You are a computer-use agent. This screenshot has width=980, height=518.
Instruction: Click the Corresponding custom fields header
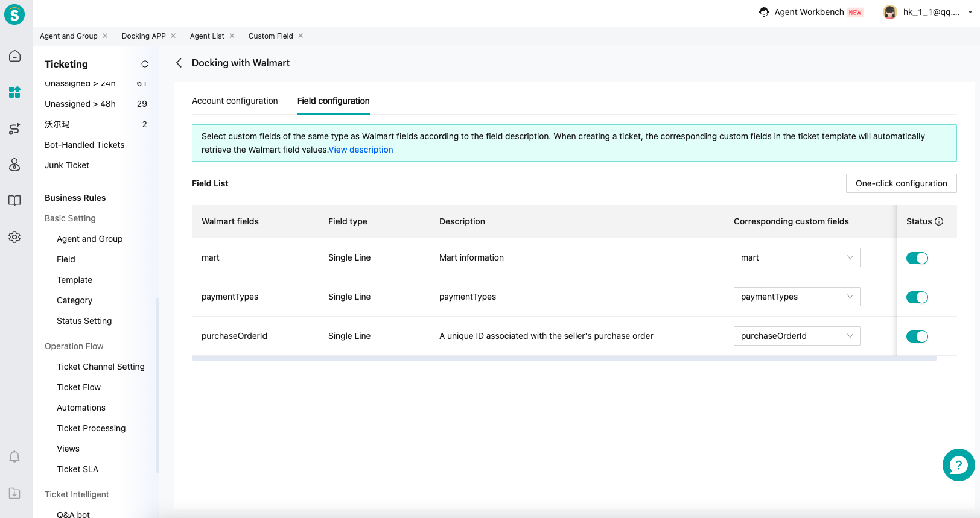pos(791,221)
